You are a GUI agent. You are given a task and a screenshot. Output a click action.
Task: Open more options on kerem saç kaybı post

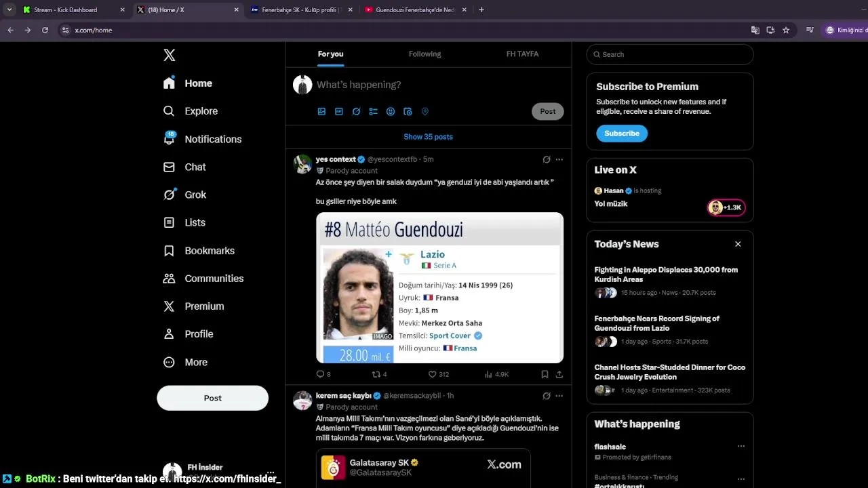tap(559, 396)
